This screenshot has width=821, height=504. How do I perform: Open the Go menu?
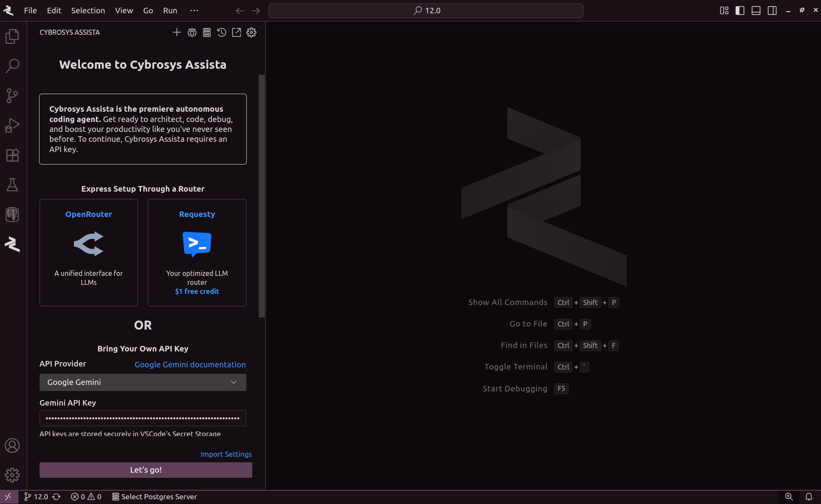tap(148, 11)
